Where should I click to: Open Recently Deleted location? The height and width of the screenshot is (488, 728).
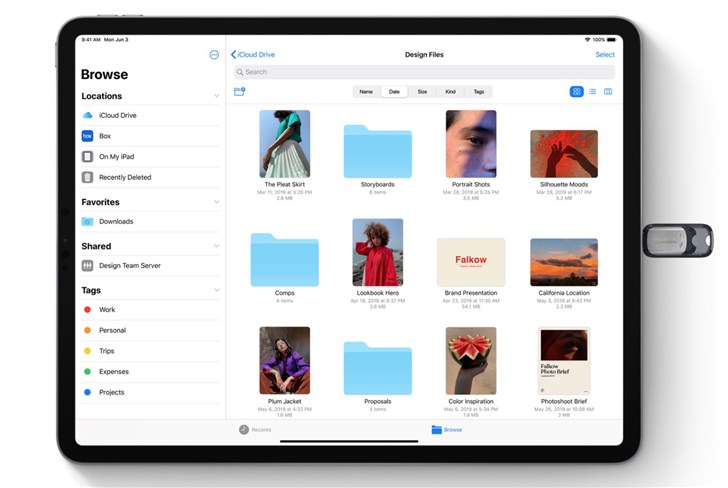point(124,177)
